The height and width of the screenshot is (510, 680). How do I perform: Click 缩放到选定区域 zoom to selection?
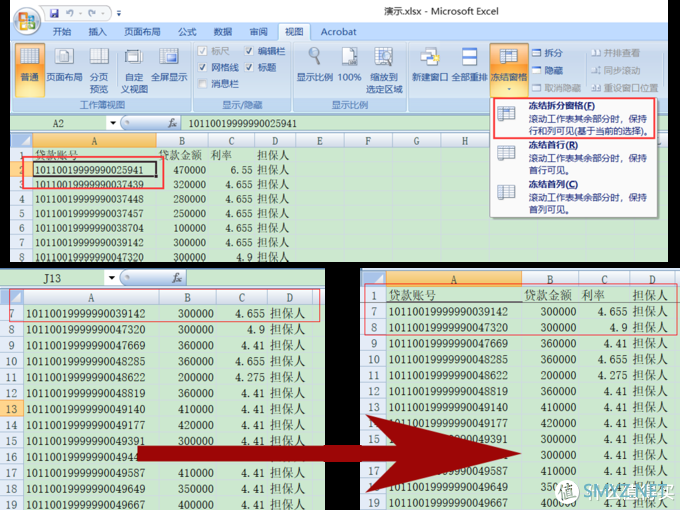coord(384,70)
